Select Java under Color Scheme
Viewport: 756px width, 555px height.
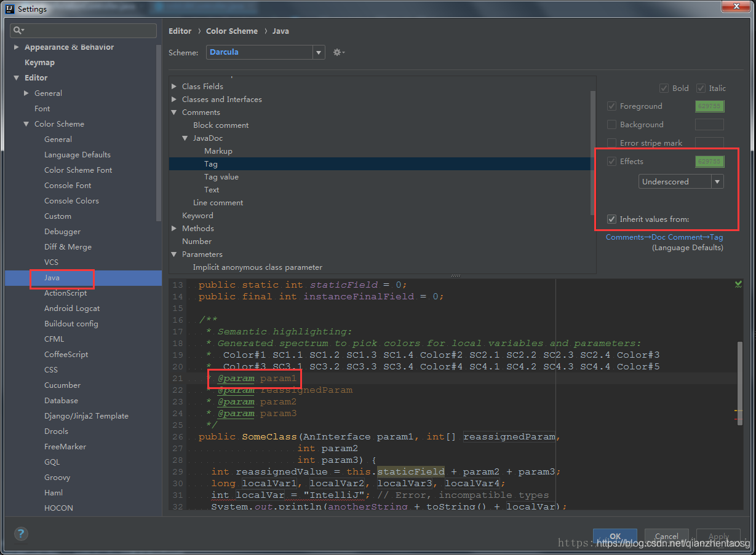[52, 278]
